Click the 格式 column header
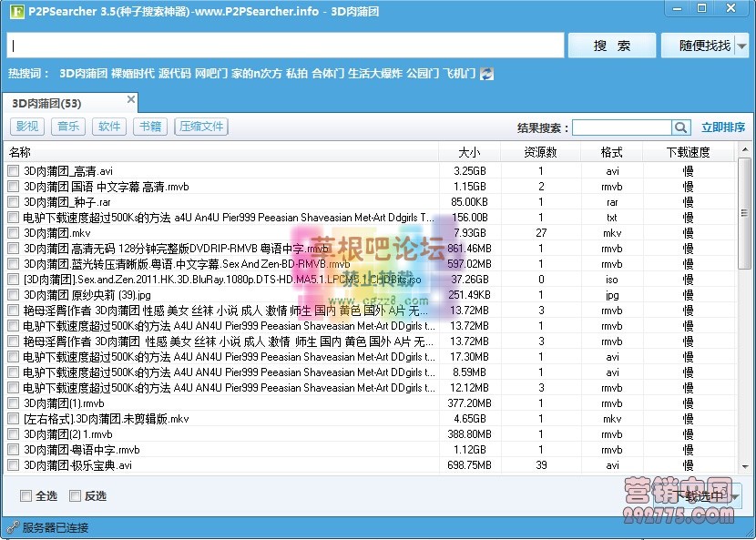 pos(612,151)
